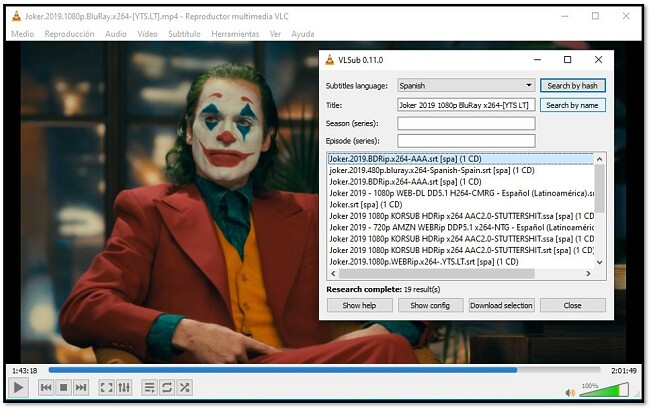Minimize the VLSub dialog window
This screenshot has width=650, height=408.
537,60
